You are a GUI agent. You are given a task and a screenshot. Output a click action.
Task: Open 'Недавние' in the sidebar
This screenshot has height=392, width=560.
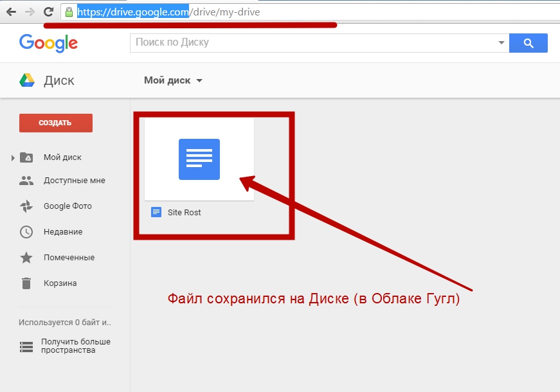pos(63,232)
